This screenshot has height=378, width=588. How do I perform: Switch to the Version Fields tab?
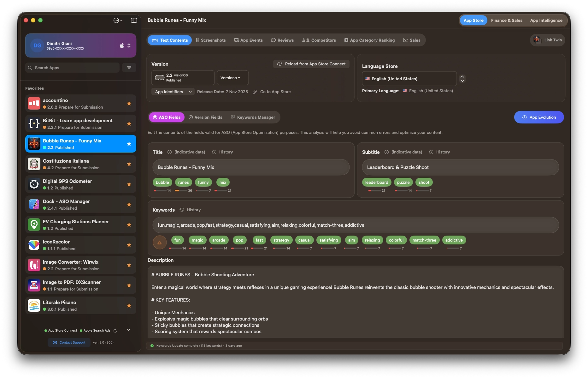[205, 117]
